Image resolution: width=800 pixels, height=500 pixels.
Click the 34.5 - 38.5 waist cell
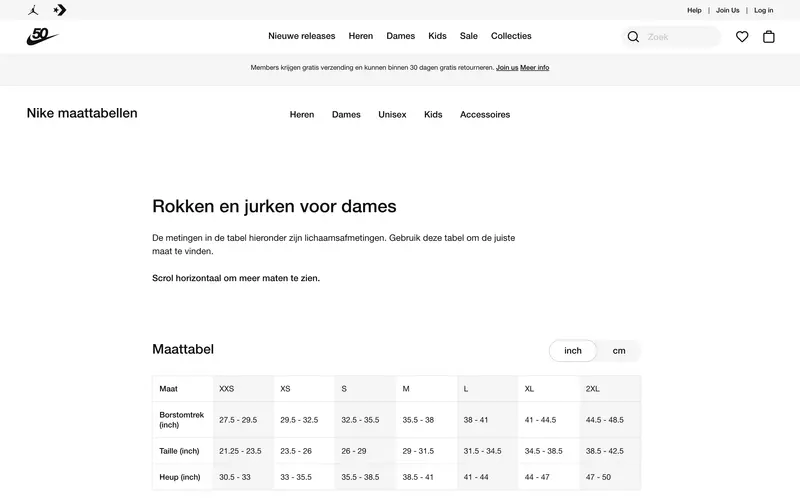click(x=548, y=451)
